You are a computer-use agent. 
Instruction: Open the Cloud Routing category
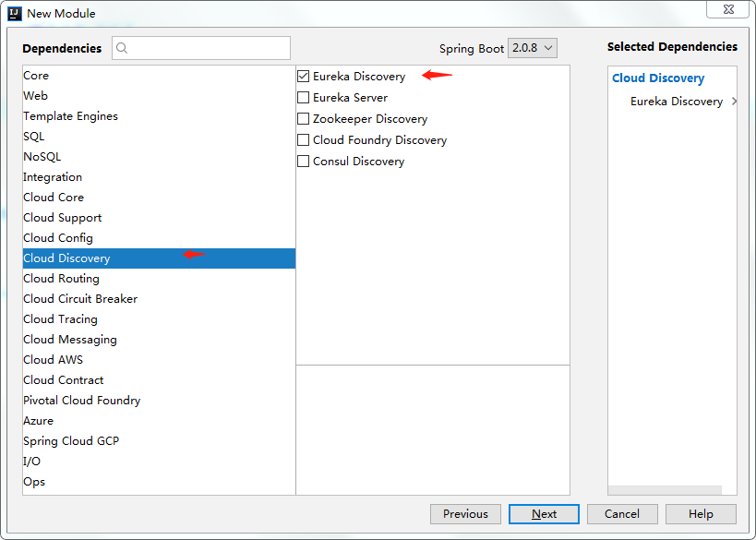click(159, 279)
